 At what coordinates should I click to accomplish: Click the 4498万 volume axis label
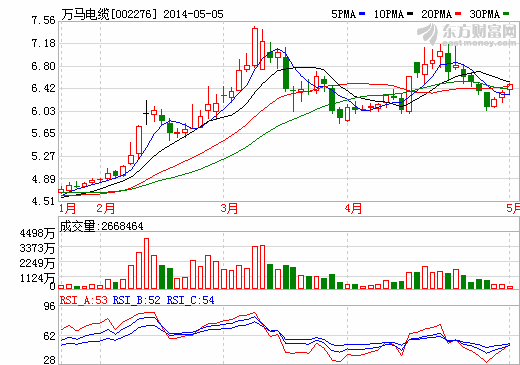click(37, 233)
